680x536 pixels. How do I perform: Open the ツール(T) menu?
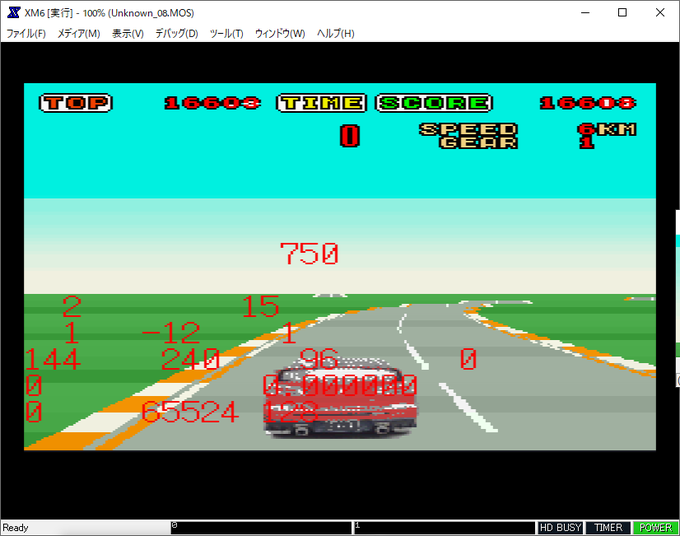click(226, 33)
